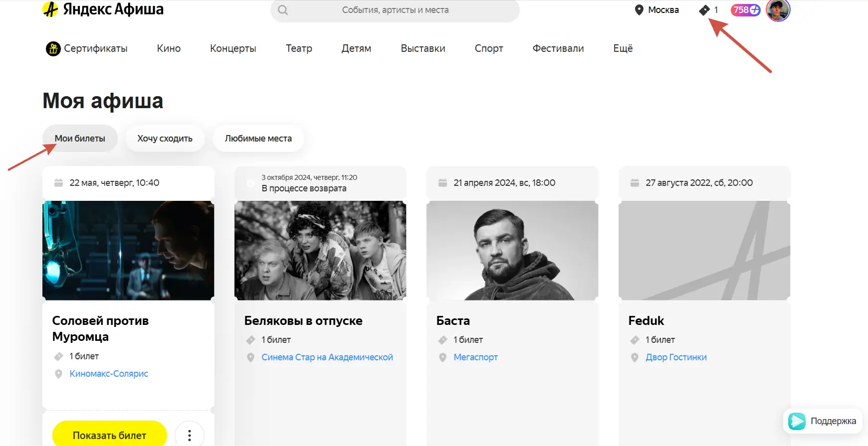Click ticket icon on Беляковы в отпуске card
This screenshot has height=446, width=868.
point(250,340)
